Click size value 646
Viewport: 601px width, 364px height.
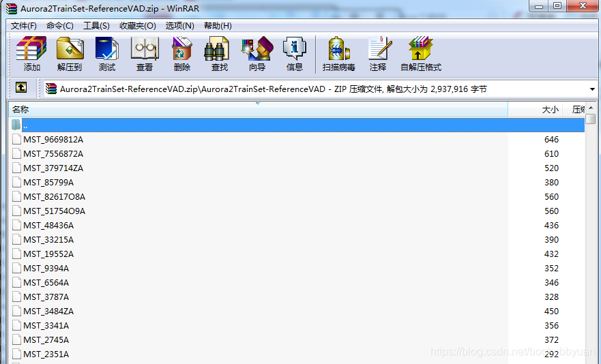(551, 140)
